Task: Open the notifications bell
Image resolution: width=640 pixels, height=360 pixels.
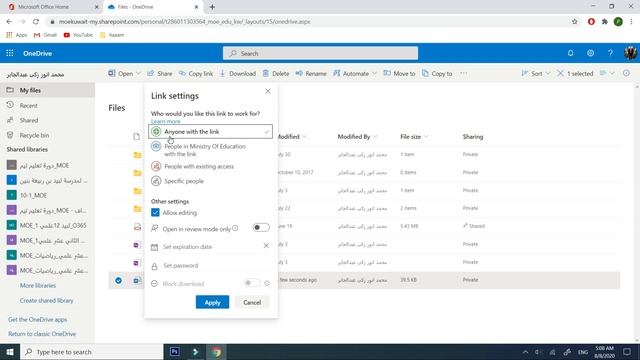Action: 570,53
